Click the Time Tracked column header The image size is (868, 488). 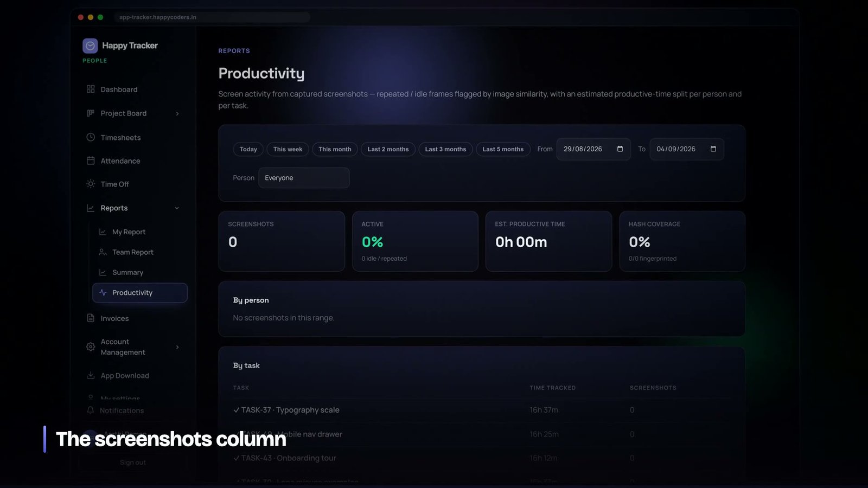pos(552,388)
